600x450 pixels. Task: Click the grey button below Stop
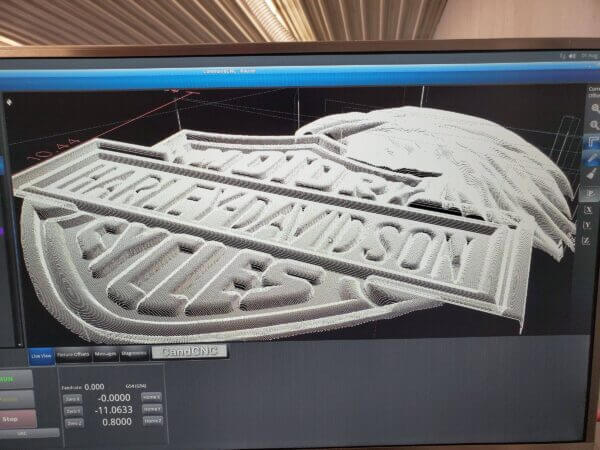click(x=29, y=433)
